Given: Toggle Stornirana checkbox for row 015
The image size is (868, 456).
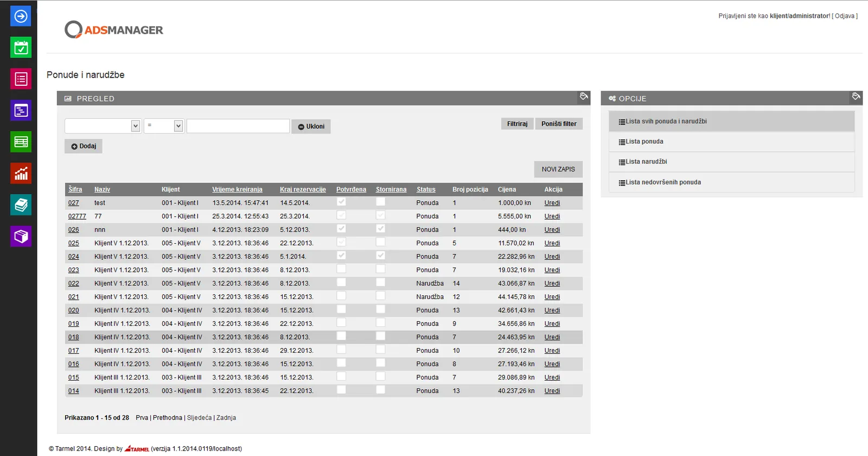Looking at the screenshot, I should 381,377.
